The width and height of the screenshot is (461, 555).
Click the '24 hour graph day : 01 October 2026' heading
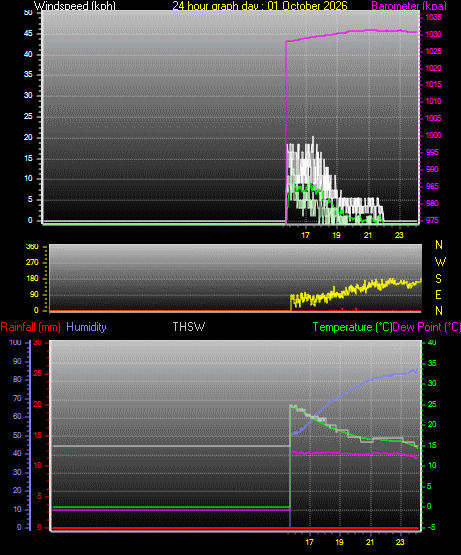(x=260, y=6)
